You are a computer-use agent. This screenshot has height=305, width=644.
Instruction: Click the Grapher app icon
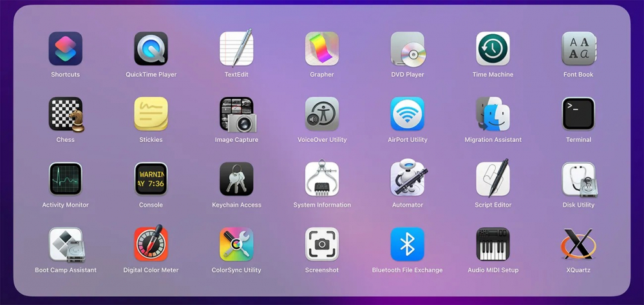(322, 49)
